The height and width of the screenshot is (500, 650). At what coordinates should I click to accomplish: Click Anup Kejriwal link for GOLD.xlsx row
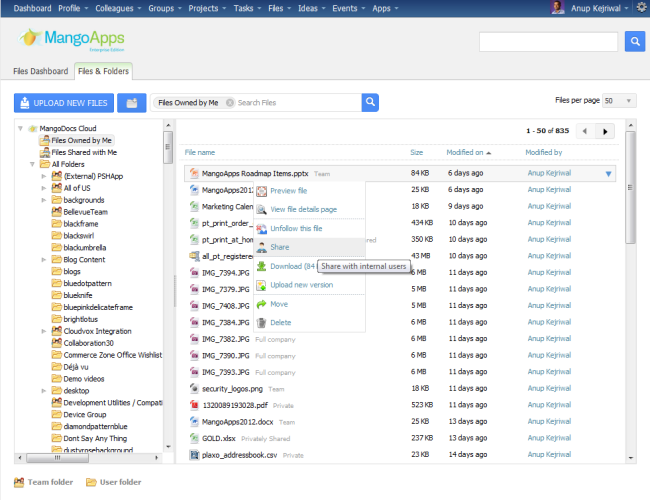(549, 438)
